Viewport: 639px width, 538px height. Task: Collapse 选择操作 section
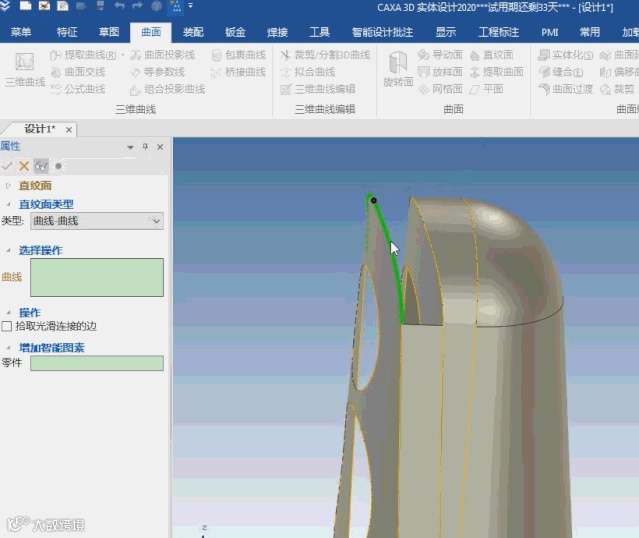click(x=8, y=250)
